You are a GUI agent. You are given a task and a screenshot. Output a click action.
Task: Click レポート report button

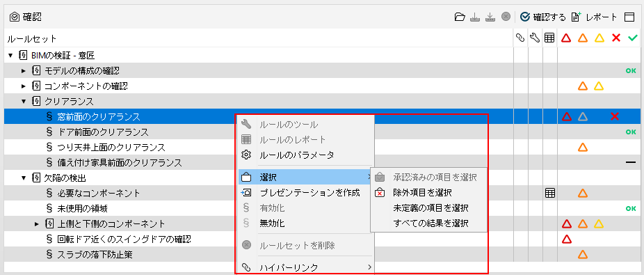coord(595,17)
